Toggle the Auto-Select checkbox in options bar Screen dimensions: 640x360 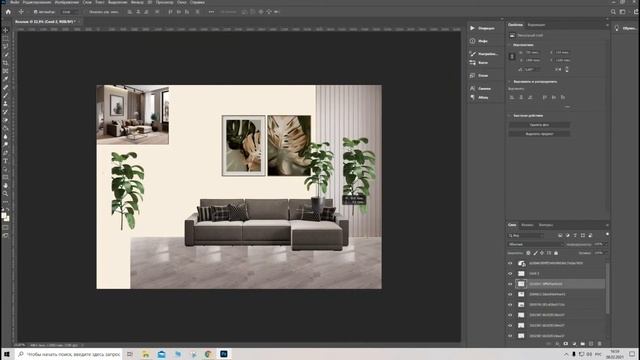pyautogui.click(x=36, y=12)
